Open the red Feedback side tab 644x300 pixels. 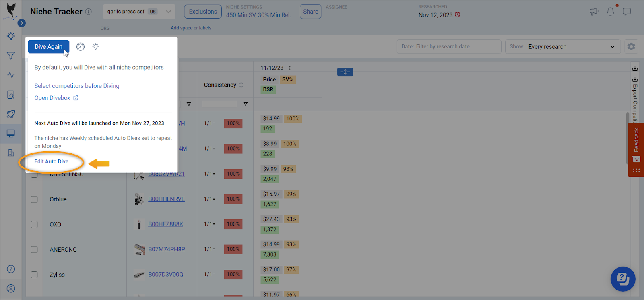tap(636, 150)
